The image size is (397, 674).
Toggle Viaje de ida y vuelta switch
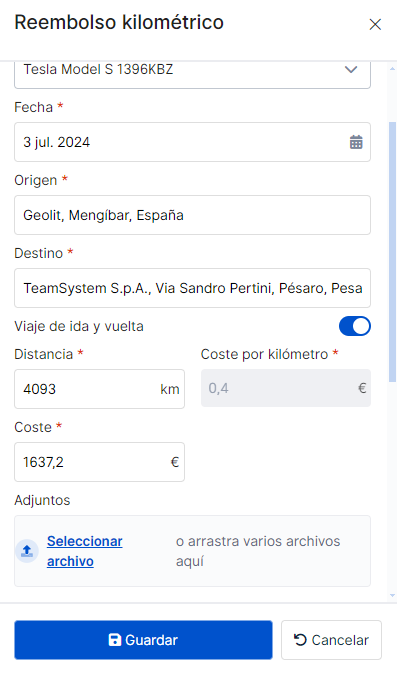click(354, 326)
